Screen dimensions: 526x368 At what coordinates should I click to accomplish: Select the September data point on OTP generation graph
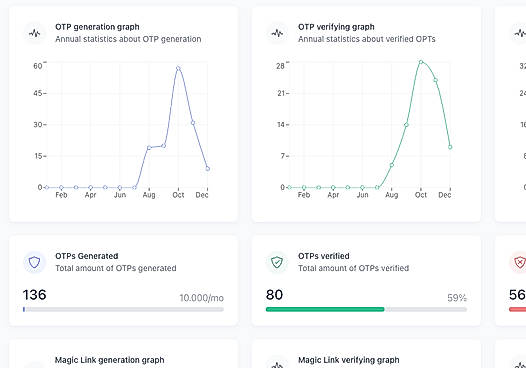pyautogui.click(x=164, y=146)
